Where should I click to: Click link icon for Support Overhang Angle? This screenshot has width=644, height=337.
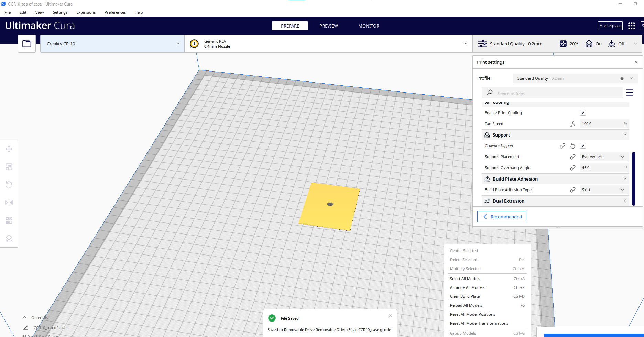pyautogui.click(x=573, y=168)
